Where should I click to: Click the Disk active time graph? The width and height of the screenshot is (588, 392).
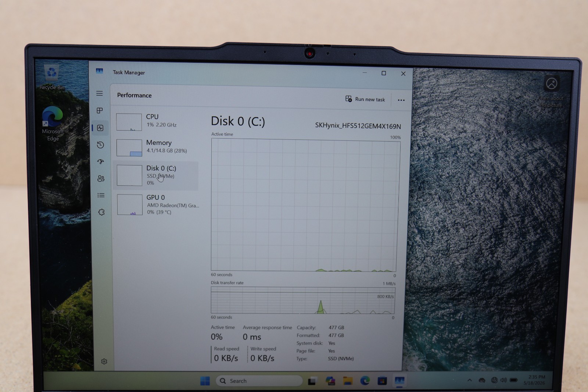(x=305, y=205)
